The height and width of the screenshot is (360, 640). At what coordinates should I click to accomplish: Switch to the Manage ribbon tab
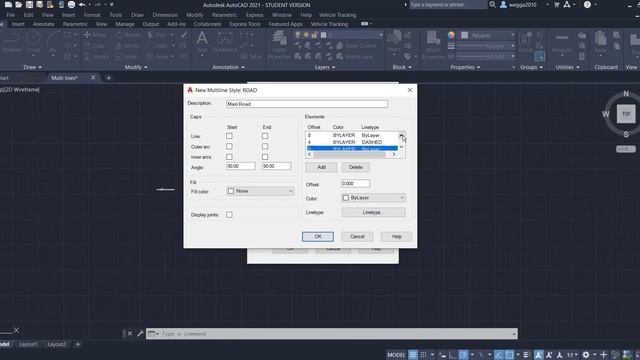[x=124, y=24]
